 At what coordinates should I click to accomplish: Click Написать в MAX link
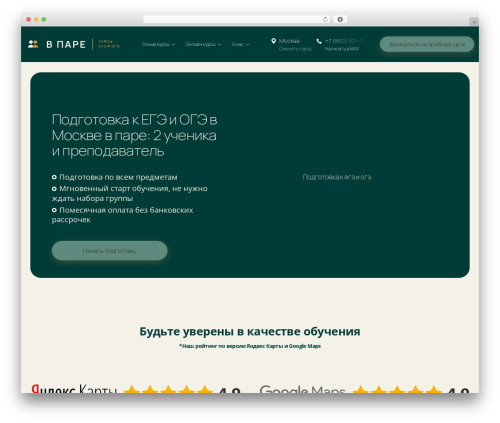pyautogui.click(x=342, y=49)
